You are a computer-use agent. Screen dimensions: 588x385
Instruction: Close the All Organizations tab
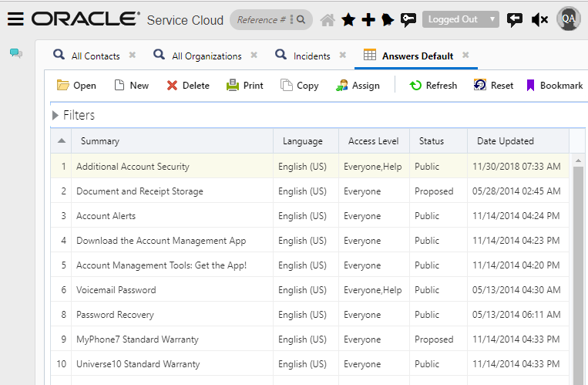[x=254, y=56]
